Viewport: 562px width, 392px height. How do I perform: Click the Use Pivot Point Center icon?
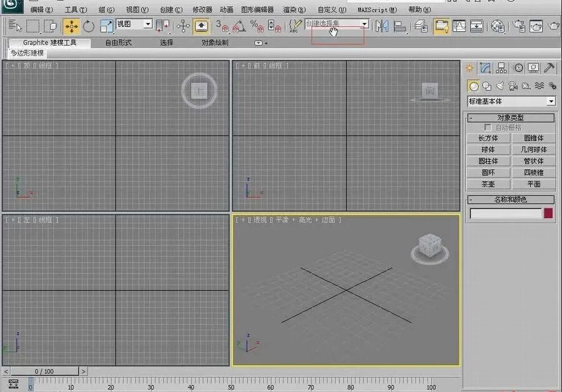tap(164, 26)
